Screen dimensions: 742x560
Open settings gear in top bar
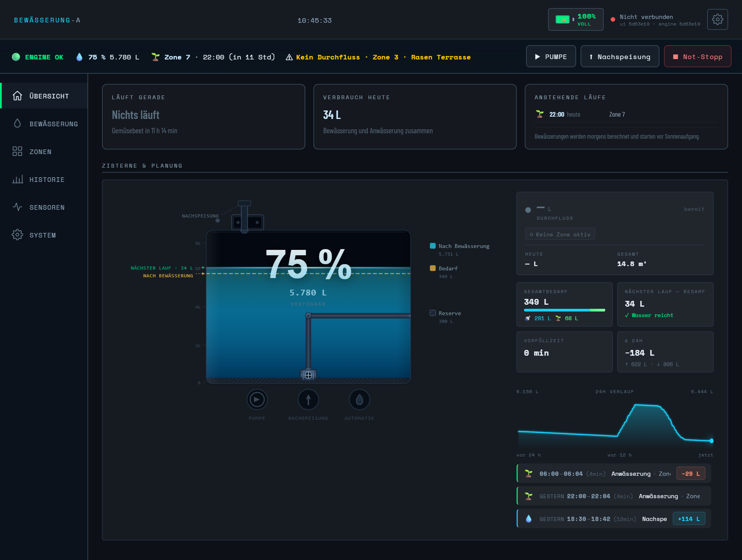point(717,19)
